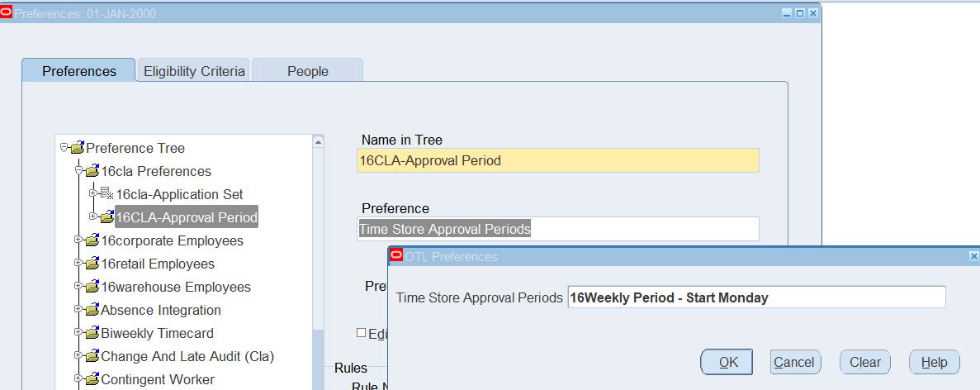
Task: Expand the 16retail Employees tree node
Action: (x=78, y=264)
